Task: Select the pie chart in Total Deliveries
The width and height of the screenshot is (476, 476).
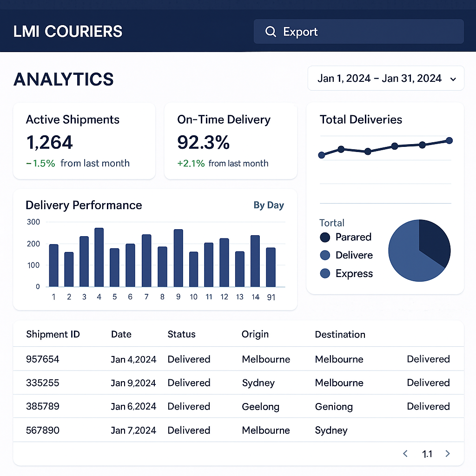Action: [x=419, y=250]
